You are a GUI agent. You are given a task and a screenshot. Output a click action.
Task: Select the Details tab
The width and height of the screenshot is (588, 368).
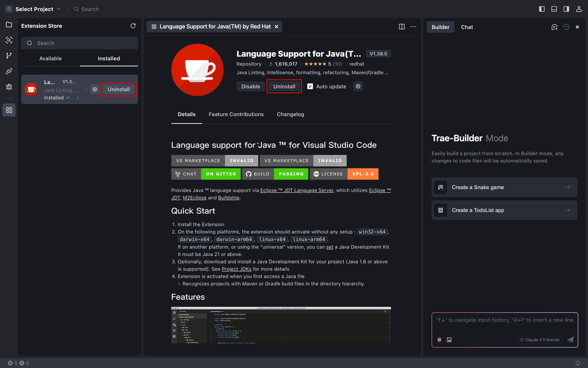pyautogui.click(x=187, y=114)
